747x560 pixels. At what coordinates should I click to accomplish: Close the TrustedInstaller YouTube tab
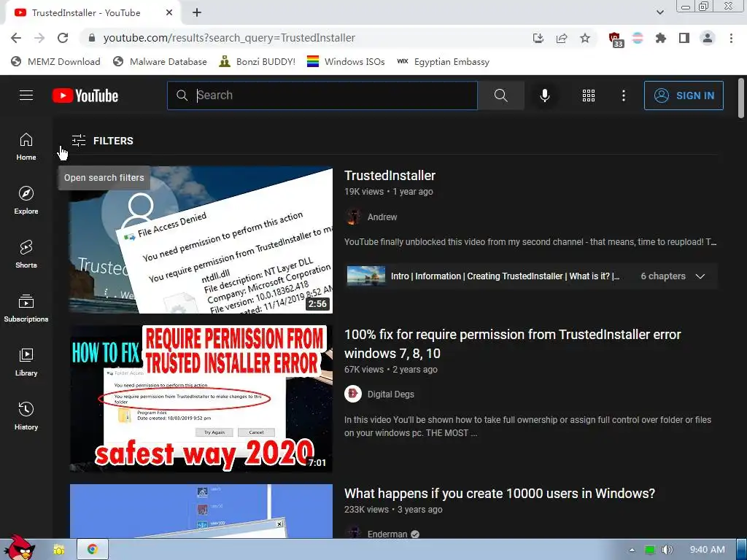click(169, 13)
